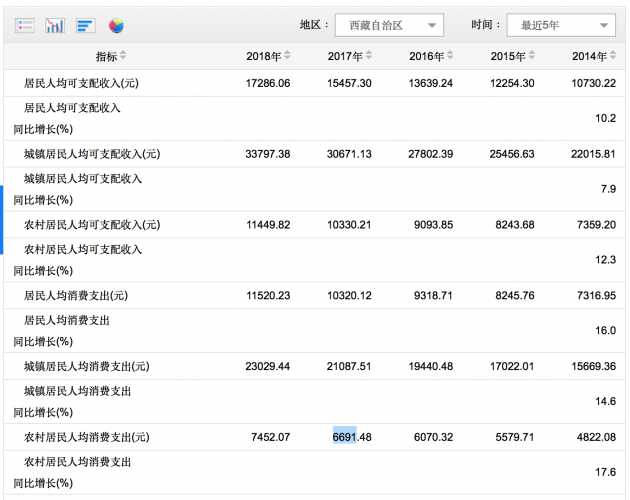The image size is (630, 500).
Task: Sort by 2017年 column arrows
Action: click(x=368, y=55)
